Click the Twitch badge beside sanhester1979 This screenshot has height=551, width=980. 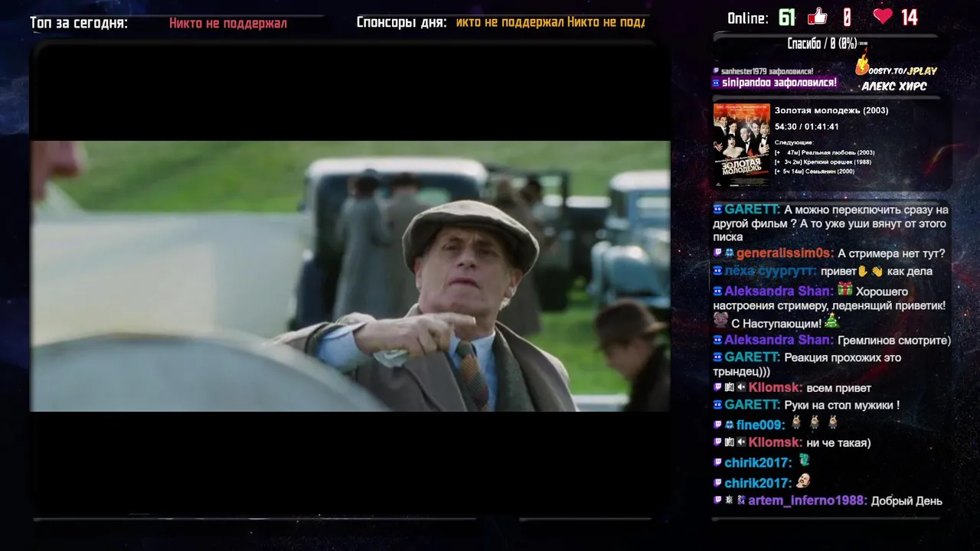(717, 71)
